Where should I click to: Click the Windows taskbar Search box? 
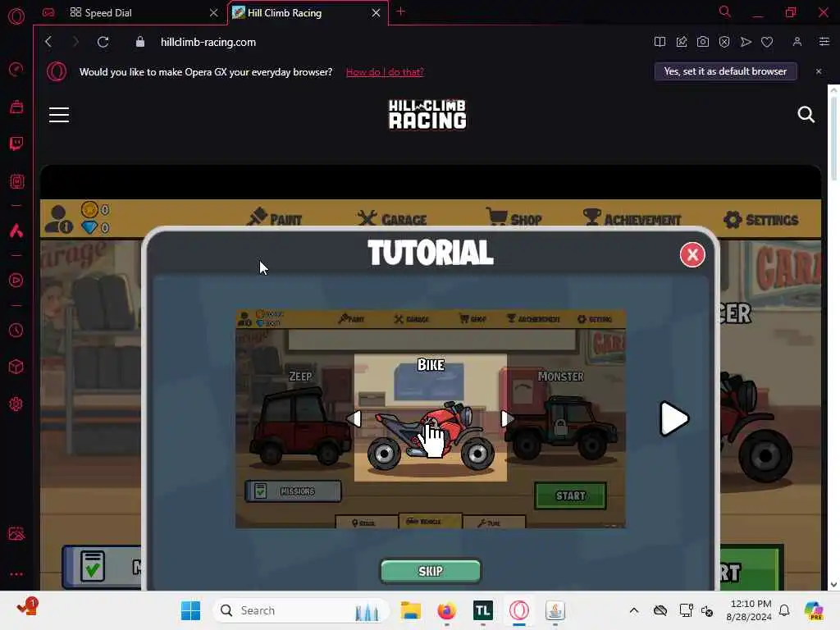click(x=301, y=610)
